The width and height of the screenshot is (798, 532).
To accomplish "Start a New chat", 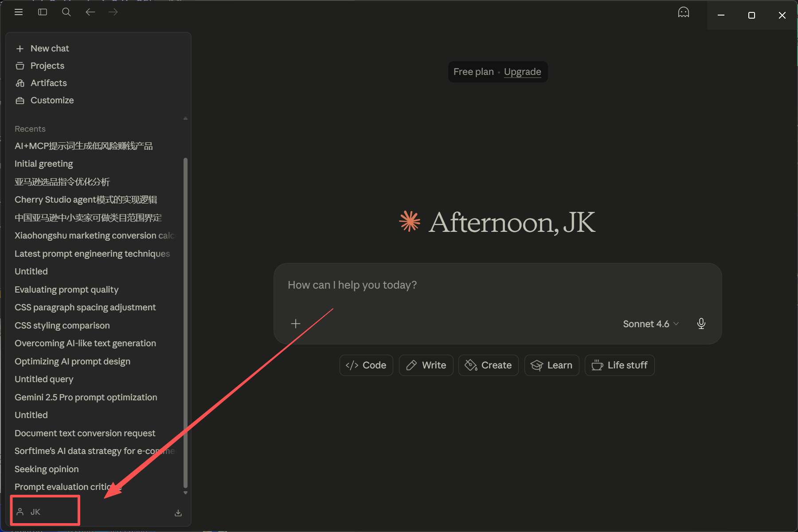I will point(49,48).
